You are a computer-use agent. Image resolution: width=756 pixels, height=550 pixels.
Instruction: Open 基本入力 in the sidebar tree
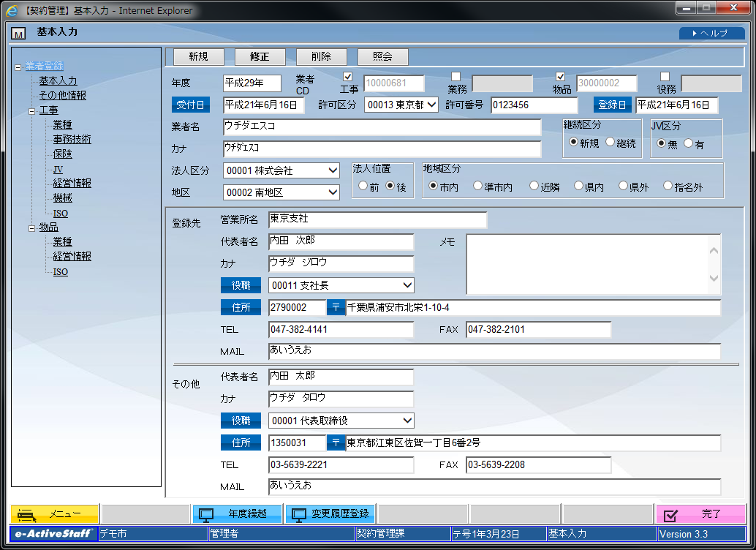58,81
